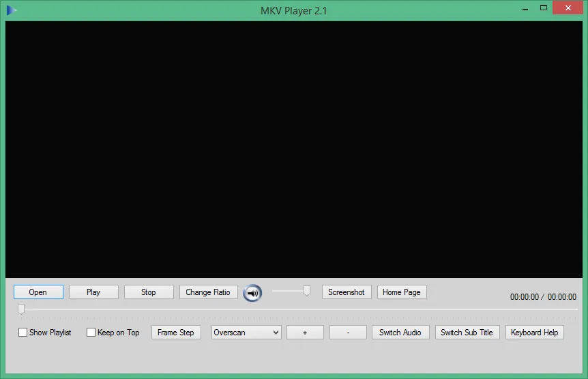Image resolution: width=588 pixels, height=379 pixels.
Task: Take a Screenshot of the video
Action: (347, 292)
